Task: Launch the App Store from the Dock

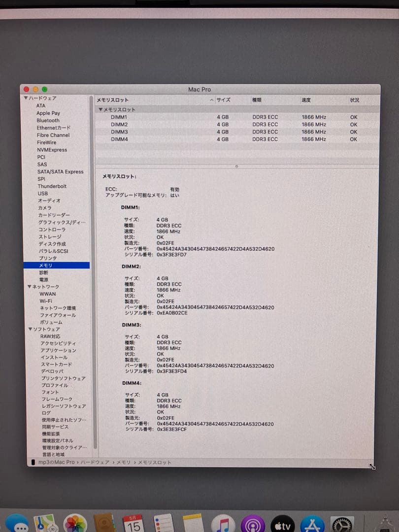Action: 312,523
